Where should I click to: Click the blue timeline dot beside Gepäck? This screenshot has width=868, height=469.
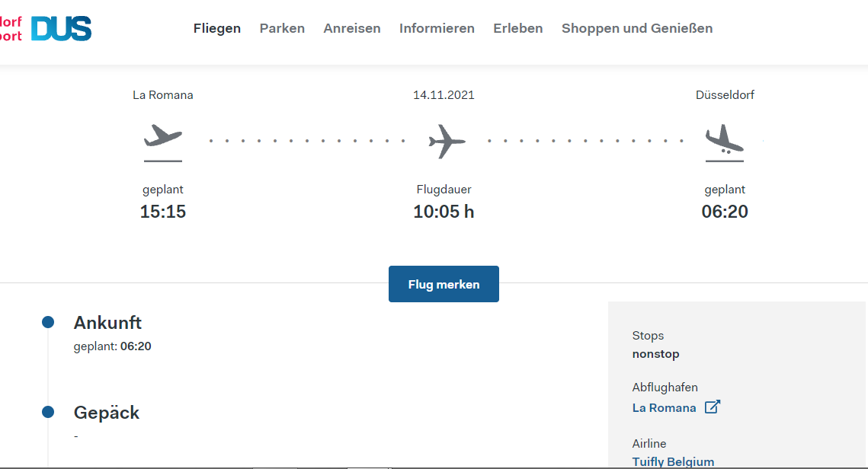coord(48,411)
